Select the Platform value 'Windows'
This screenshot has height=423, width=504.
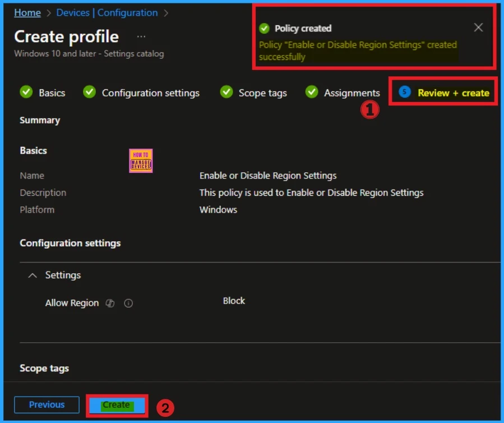[218, 210]
